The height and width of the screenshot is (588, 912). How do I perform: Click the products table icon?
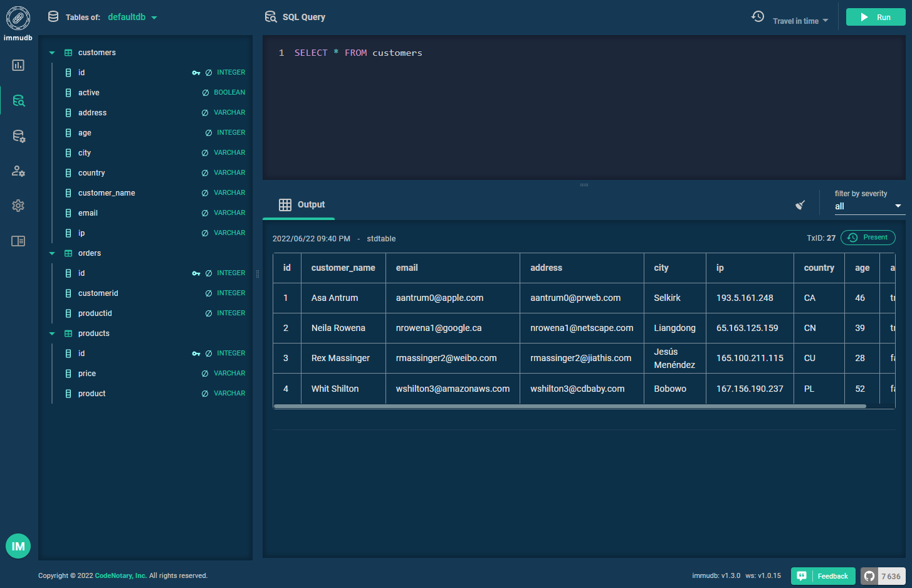68,333
